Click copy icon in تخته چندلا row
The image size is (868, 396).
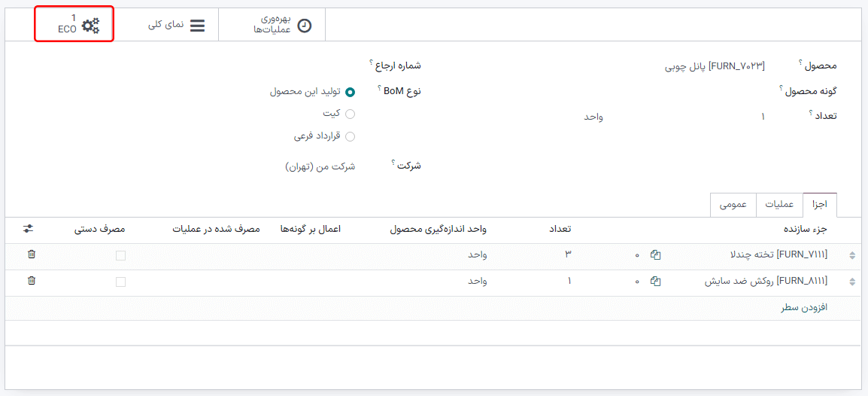[x=655, y=255]
